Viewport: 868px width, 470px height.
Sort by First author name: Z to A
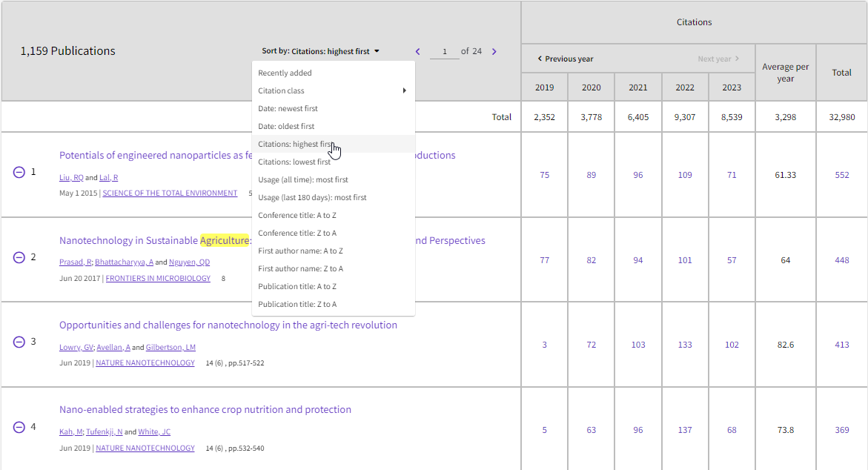click(x=334, y=268)
